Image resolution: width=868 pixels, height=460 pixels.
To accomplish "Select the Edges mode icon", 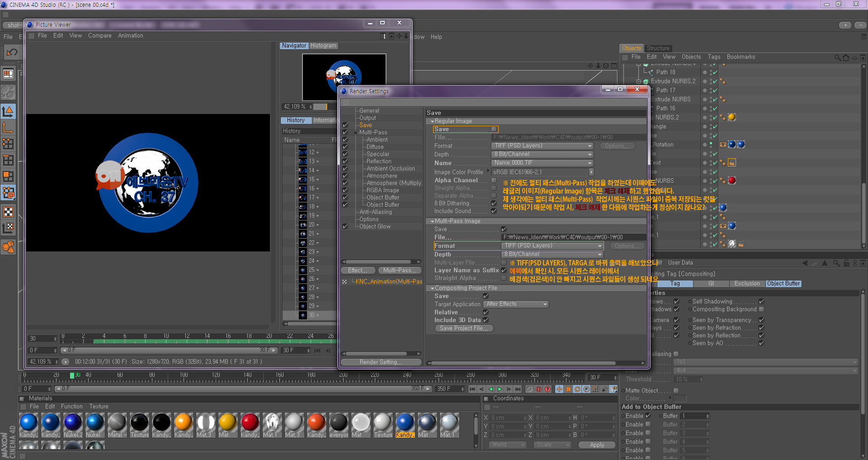I will [x=8, y=160].
